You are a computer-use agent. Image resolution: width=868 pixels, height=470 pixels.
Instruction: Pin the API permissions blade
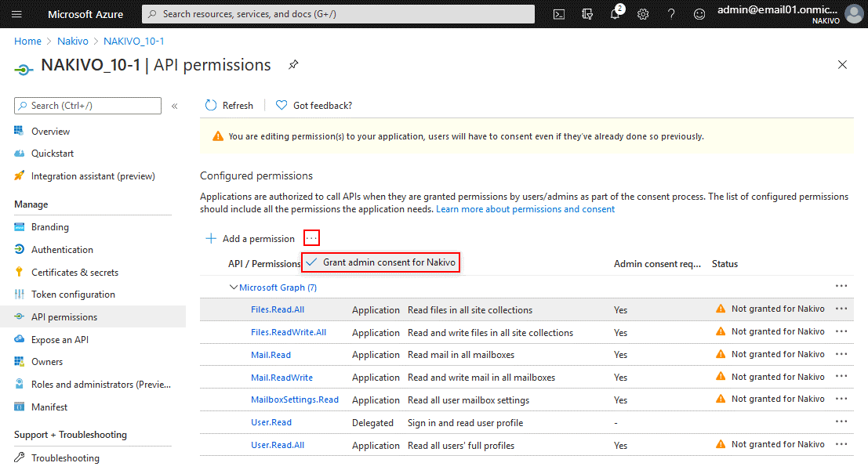click(293, 65)
